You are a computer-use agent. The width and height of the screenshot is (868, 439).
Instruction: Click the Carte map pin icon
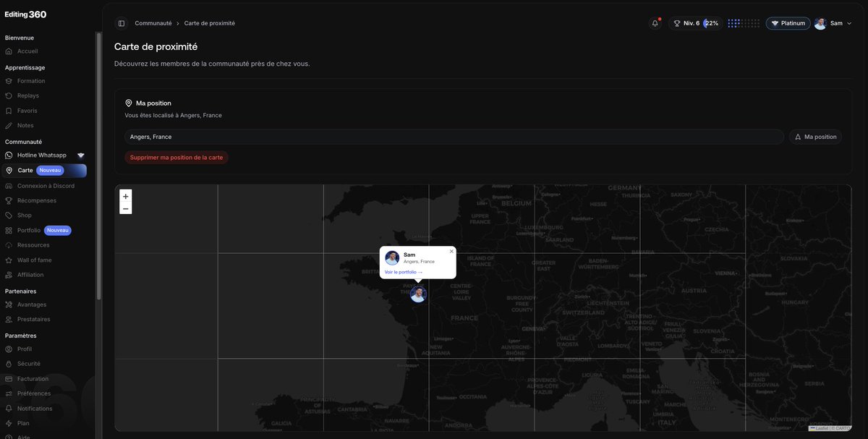(9, 171)
